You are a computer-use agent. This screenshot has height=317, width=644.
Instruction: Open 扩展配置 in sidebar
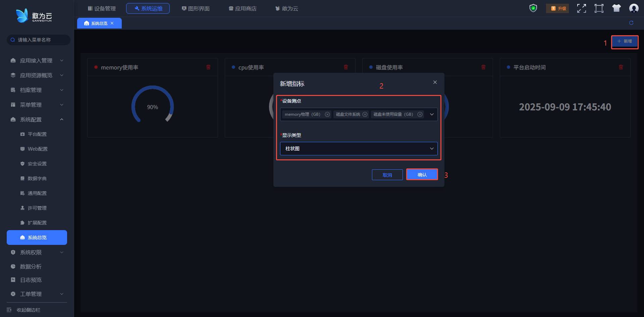pyautogui.click(x=37, y=223)
